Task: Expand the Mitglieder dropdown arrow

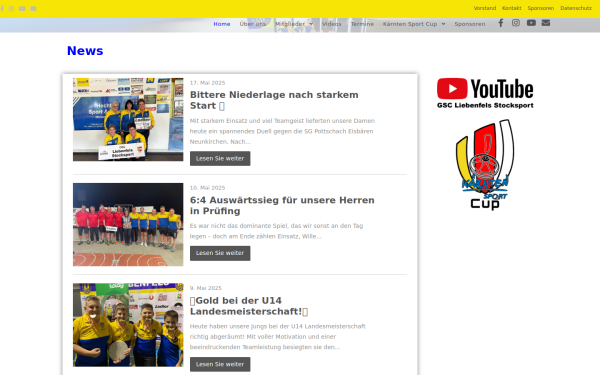Action: tap(311, 24)
